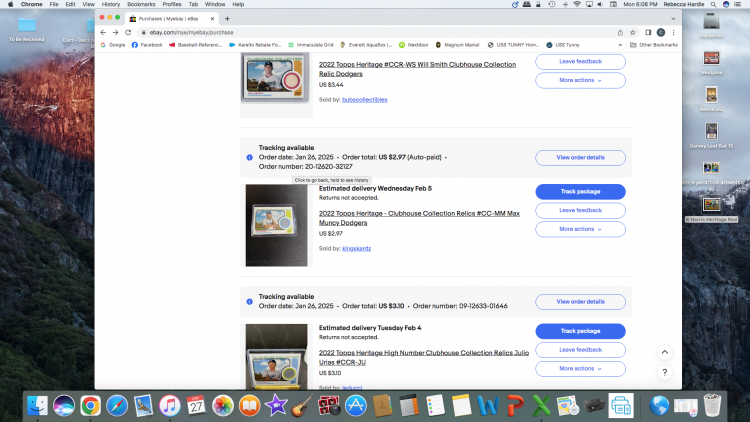The width and height of the screenshot is (750, 422).
Task: Open Finder from the Dock
Action: pos(37,406)
